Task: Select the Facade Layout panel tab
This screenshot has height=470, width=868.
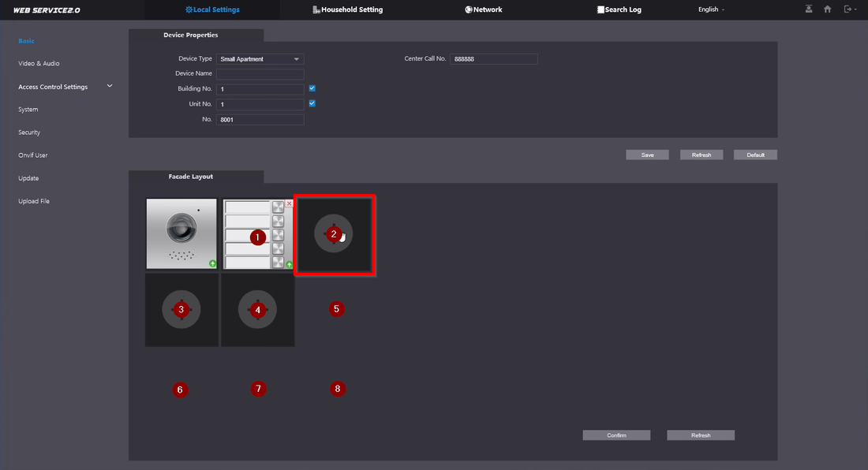Action: (x=196, y=177)
